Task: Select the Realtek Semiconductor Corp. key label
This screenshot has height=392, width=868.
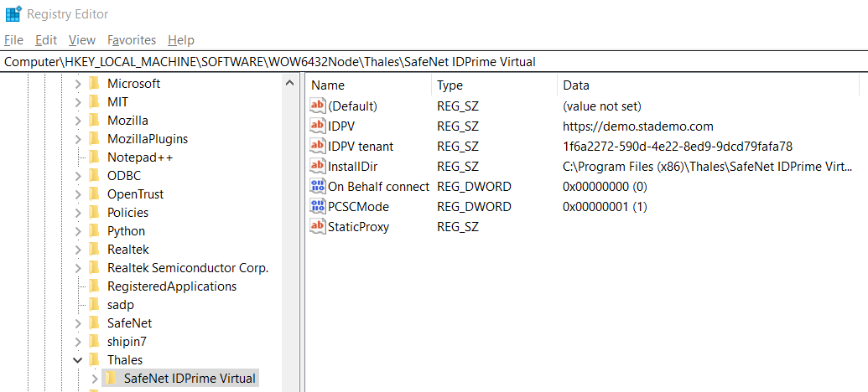Action: click(188, 268)
